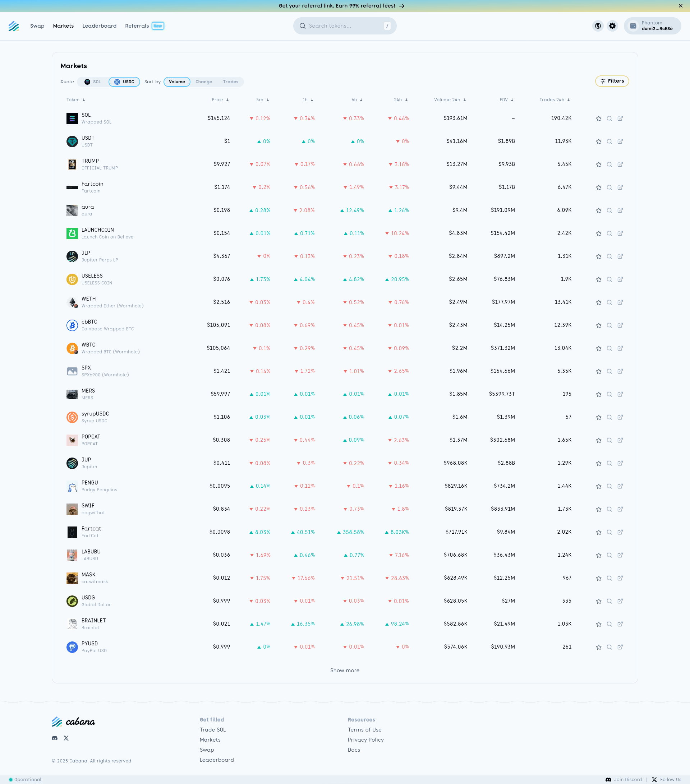The width and height of the screenshot is (690, 784).
Task: Open the Filters panel
Action: click(x=612, y=81)
